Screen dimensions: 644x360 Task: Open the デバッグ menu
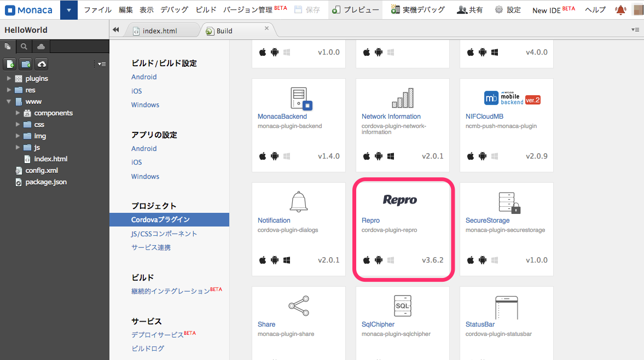click(174, 10)
